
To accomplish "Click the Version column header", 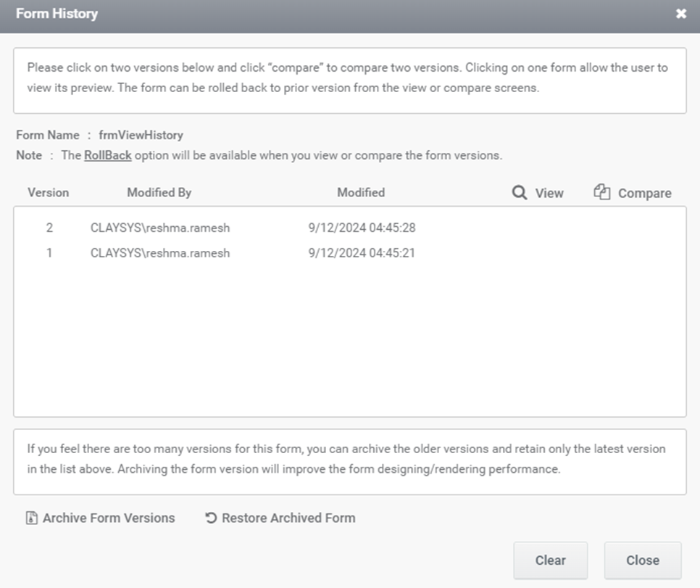I will click(49, 193).
